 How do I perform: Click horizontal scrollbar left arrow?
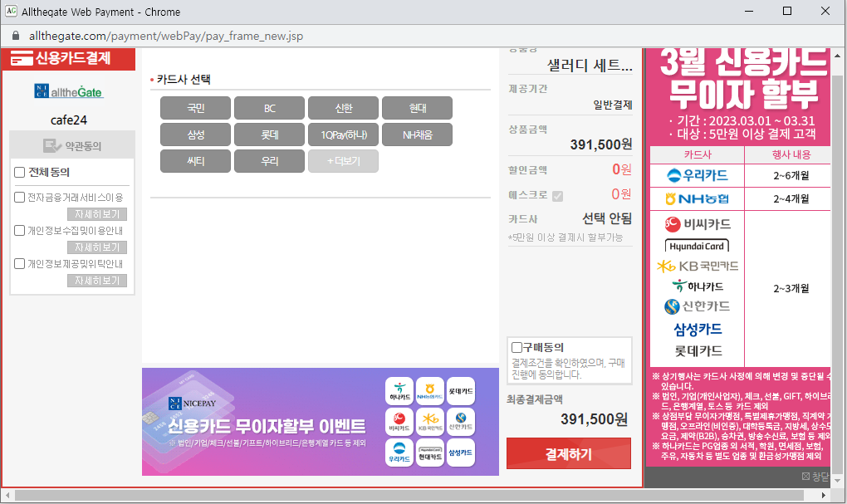[7, 495]
